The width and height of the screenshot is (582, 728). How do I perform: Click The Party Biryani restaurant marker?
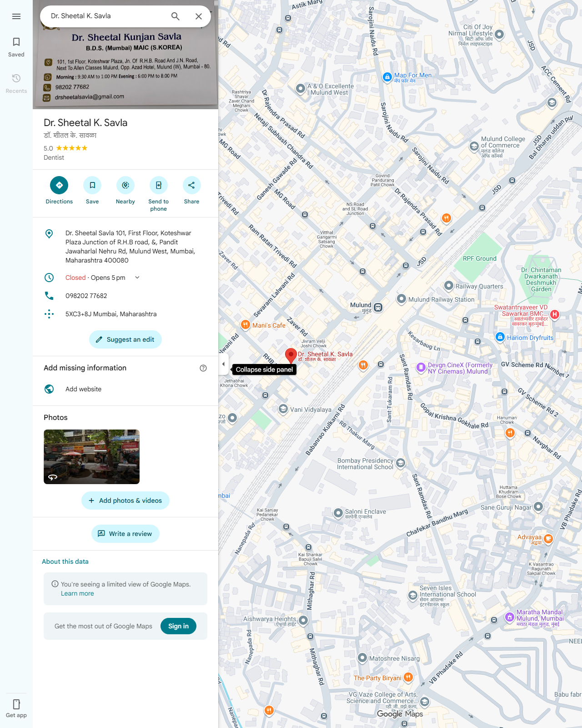point(408,677)
